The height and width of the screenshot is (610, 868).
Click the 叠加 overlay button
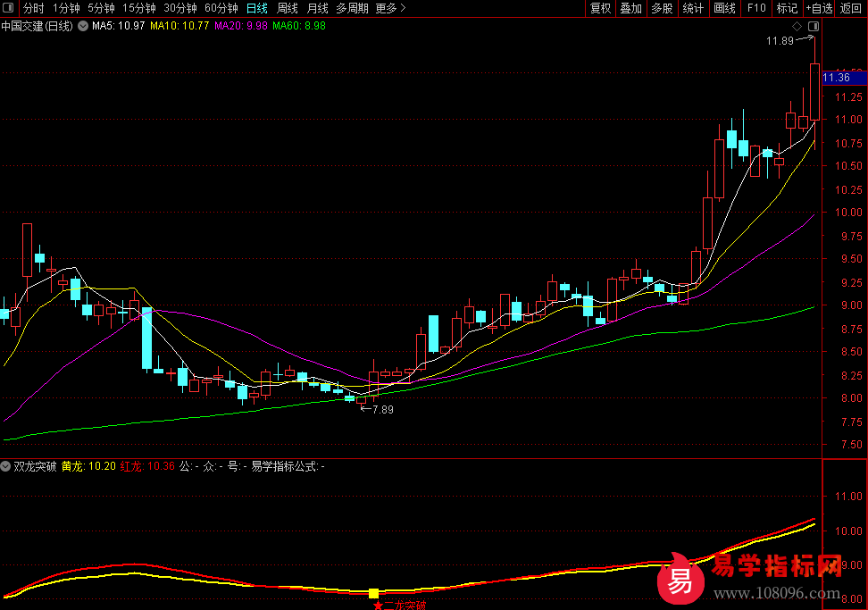pos(631,8)
